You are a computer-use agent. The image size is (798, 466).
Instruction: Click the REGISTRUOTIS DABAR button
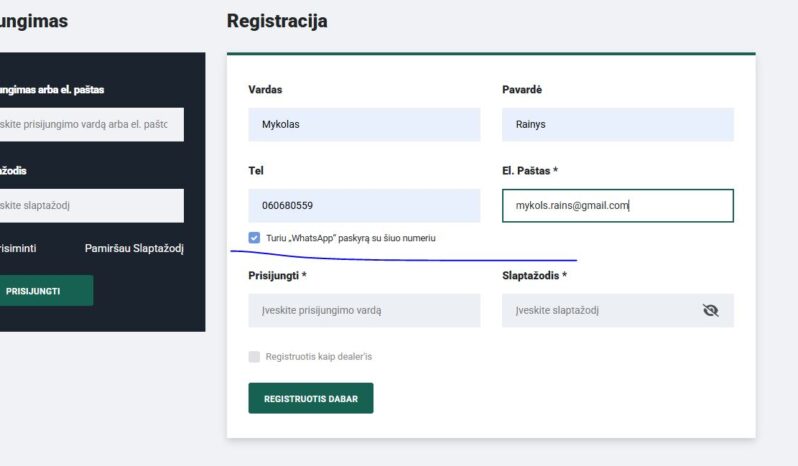pos(310,398)
